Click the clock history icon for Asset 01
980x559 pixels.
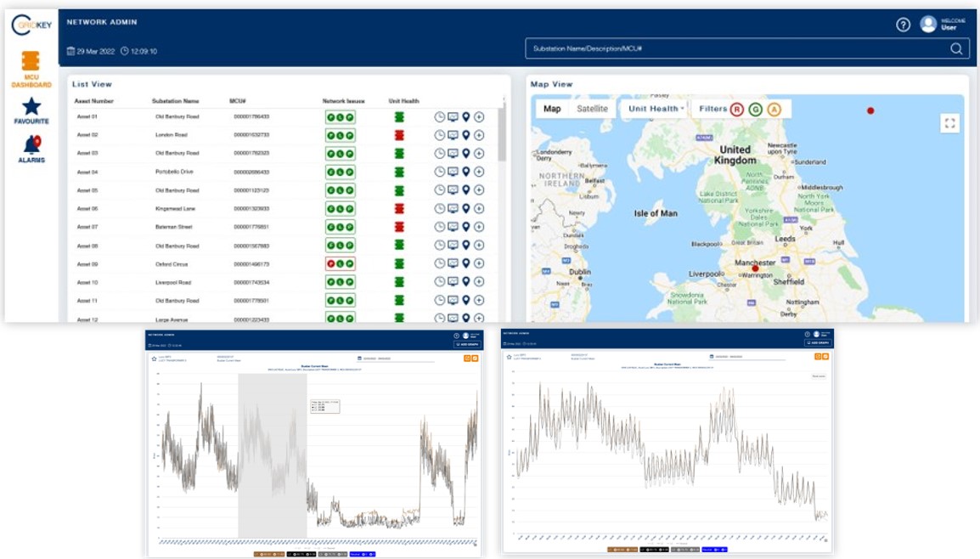click(439, 116)
